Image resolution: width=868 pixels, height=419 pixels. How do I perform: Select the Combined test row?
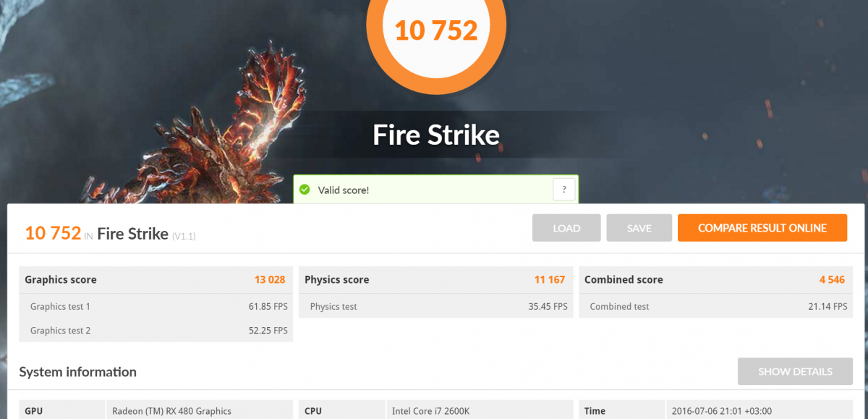[x=715, y=306]
